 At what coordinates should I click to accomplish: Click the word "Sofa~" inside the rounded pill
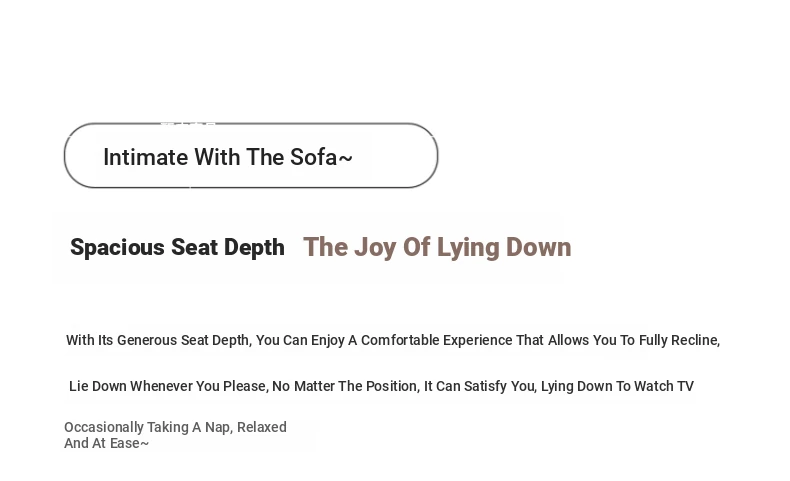click(x=321, y=157)
